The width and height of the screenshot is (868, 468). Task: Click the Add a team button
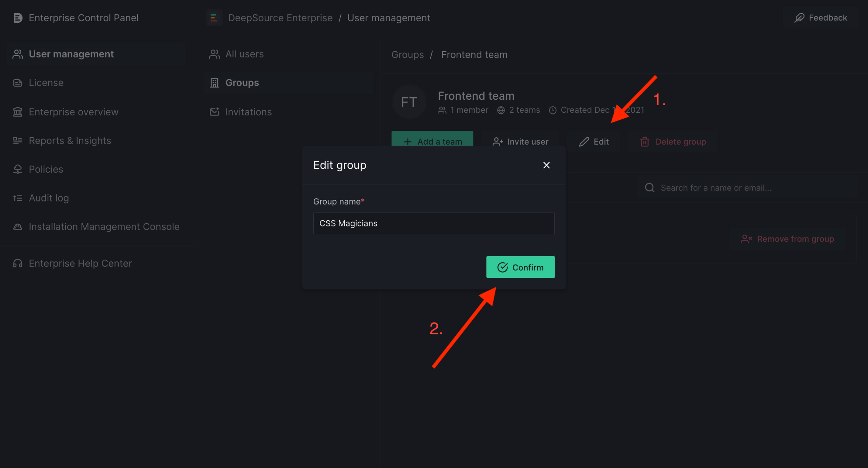[x=432, y=141]
